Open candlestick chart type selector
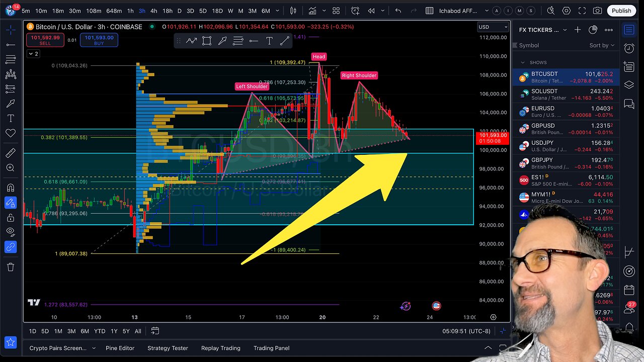 click(294, 11)
